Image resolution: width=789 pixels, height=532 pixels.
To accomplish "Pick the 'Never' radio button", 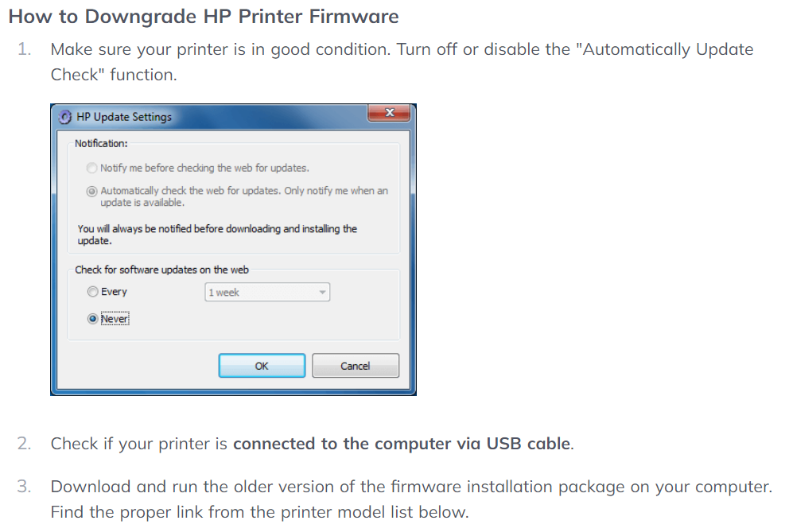I will pos(93,319).
